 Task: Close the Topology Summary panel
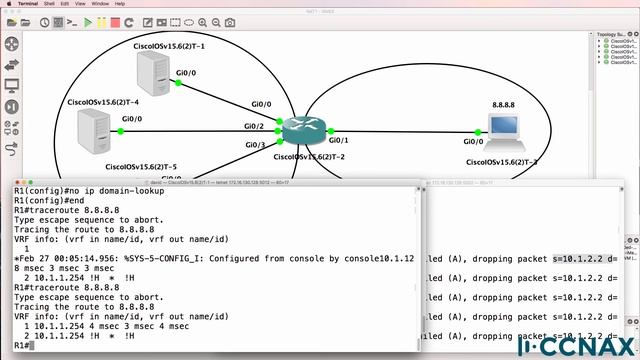(636, 34)
